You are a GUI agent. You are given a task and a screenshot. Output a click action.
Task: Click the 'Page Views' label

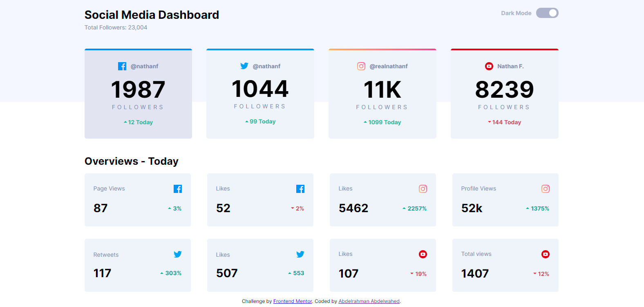tap(109, 188)
